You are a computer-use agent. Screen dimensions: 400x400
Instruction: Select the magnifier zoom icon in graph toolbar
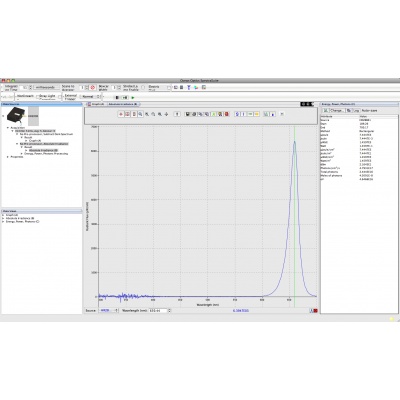[x=140, y=114]
